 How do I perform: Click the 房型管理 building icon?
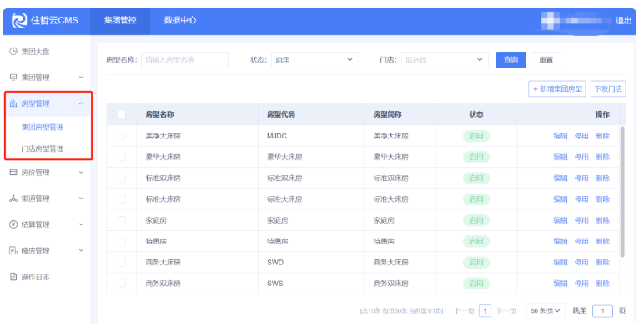[13, 103]
